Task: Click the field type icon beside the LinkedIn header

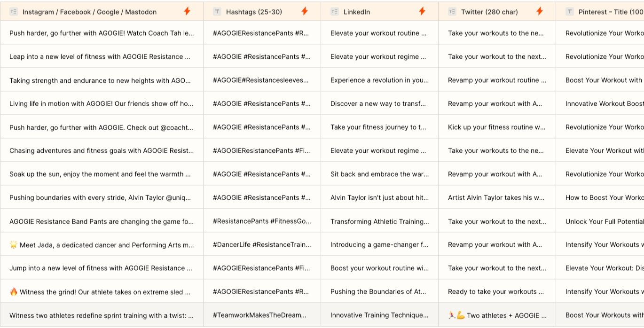Action: [x=335, y=12]
